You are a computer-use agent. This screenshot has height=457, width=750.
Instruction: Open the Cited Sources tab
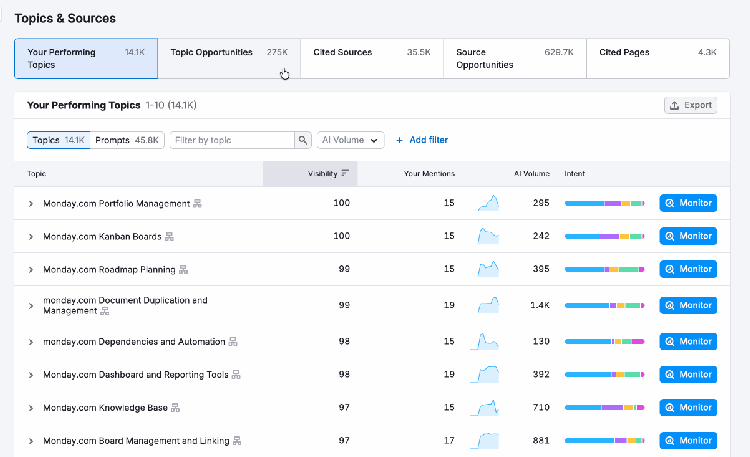(372, 58)
